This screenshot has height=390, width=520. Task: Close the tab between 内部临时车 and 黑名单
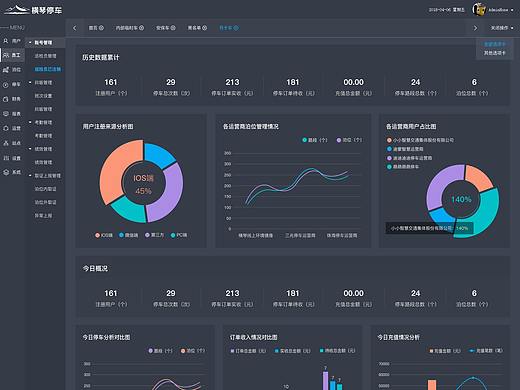(173, 28)
